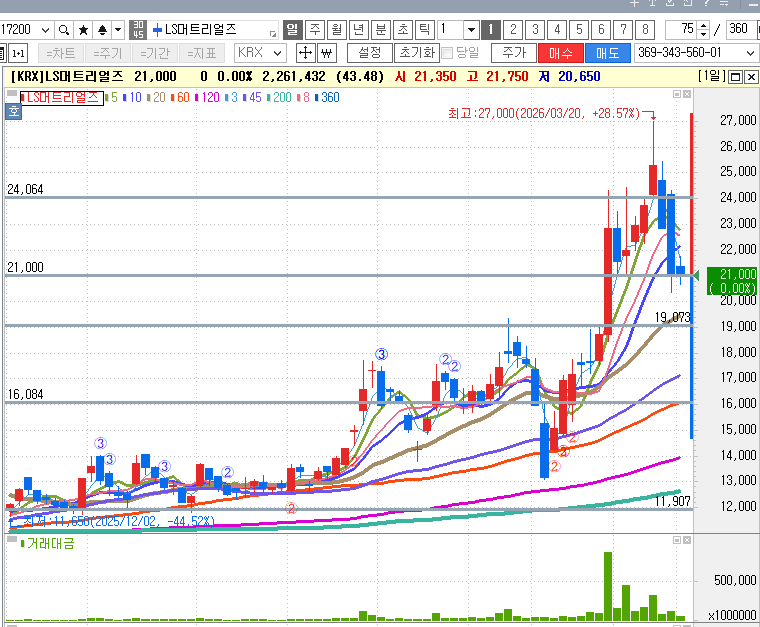The width and height of the screenshot is (760, 627).
Task: Open the =주기 menu
Action: point(108,53)
